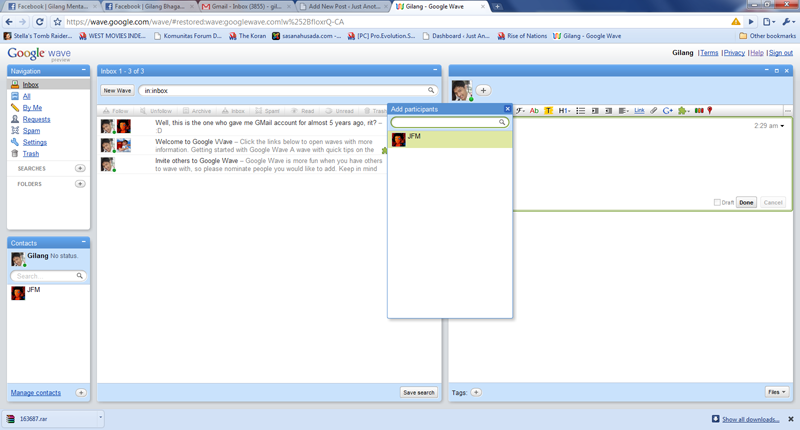Screen dimensions: 800x430
Task: Click the attachment paperclip icon in editor toolbar
Action: tap(654, 111)
